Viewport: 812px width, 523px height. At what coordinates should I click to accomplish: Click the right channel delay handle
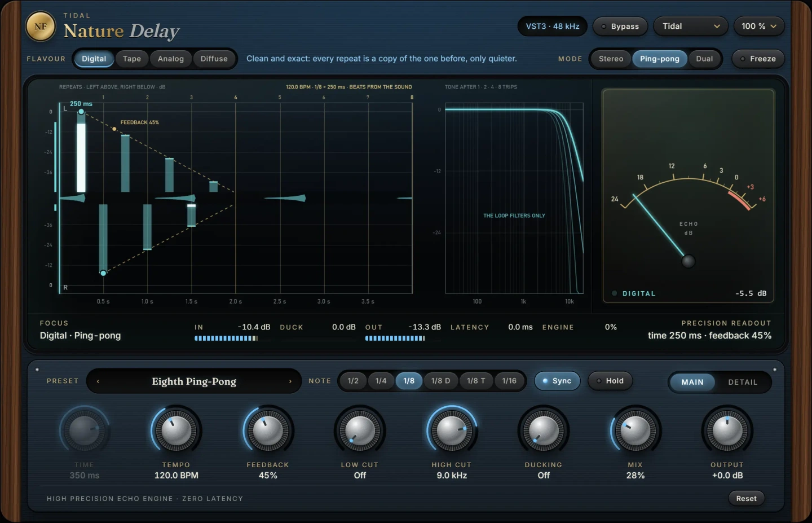[103, 273]
